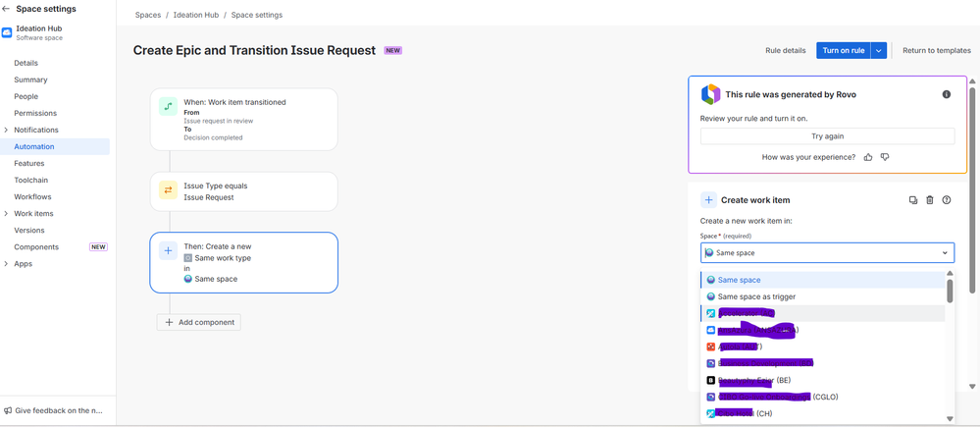Click the icon of the (CGLO) space option
The image size is (980, 427).
point(710,397)
